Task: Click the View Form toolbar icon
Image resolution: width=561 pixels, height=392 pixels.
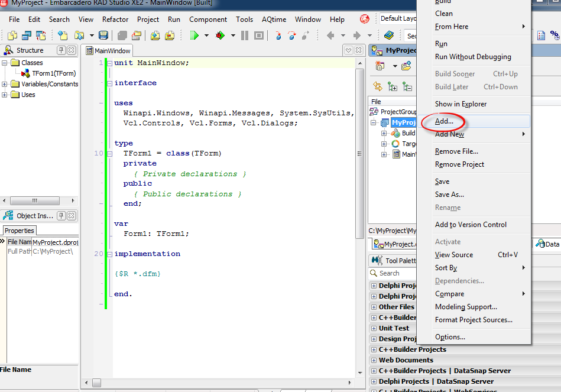Action: pos(27,35)
